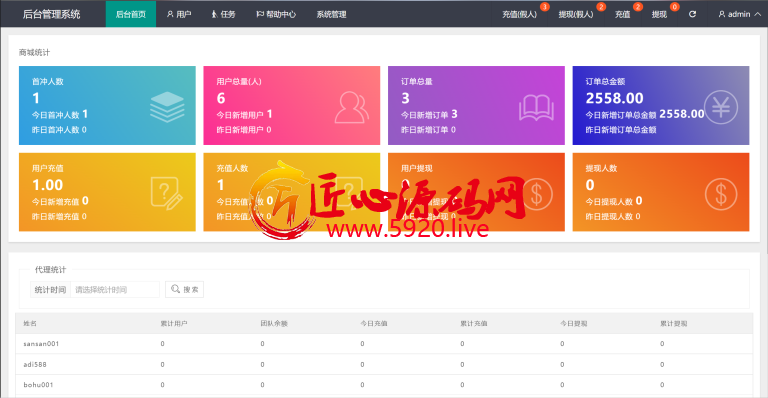Select the bohu001 row name
768x398 pixels.
coord(38,385)
